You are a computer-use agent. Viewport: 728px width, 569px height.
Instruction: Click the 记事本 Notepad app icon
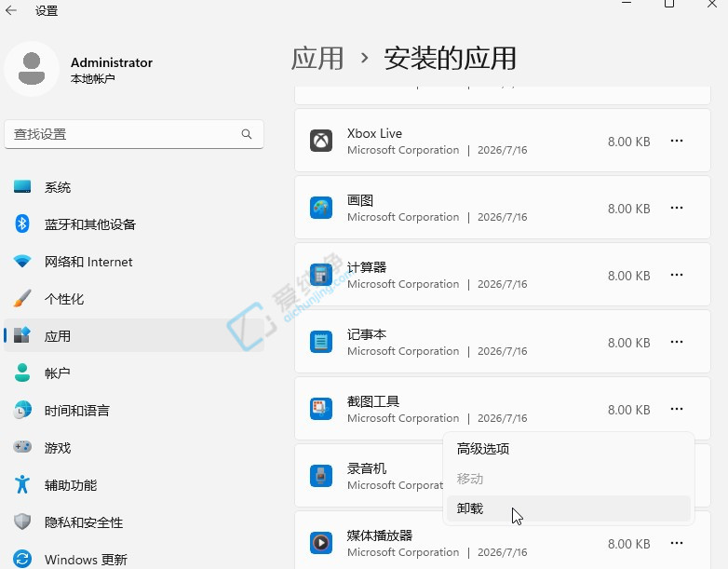click(321, 342)
